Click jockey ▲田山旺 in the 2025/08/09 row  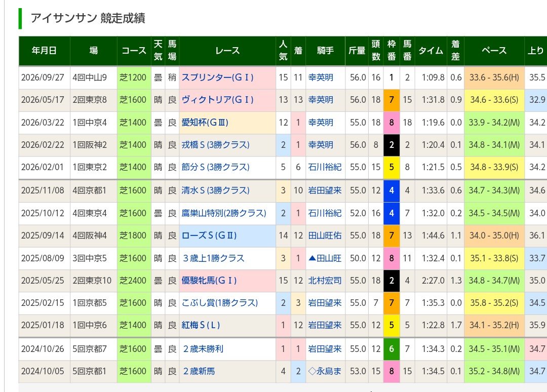click(x=325, y=258)
